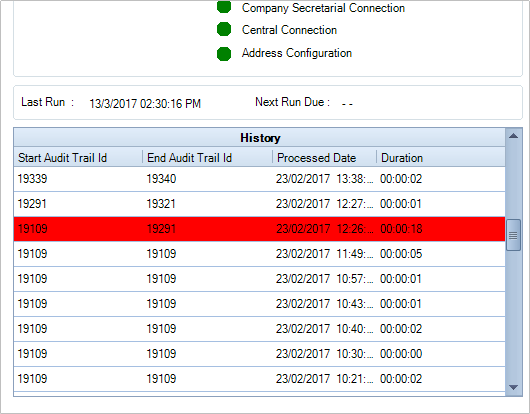Select processed date 23/02/2017 12:27 cell
The image size is (530, 414).
click(324, 204)
